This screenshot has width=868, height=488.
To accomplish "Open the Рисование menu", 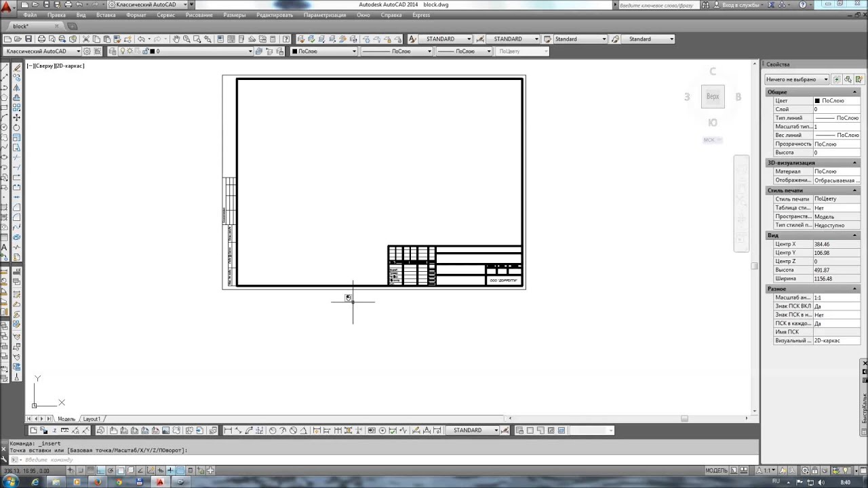I will (199, 15).
